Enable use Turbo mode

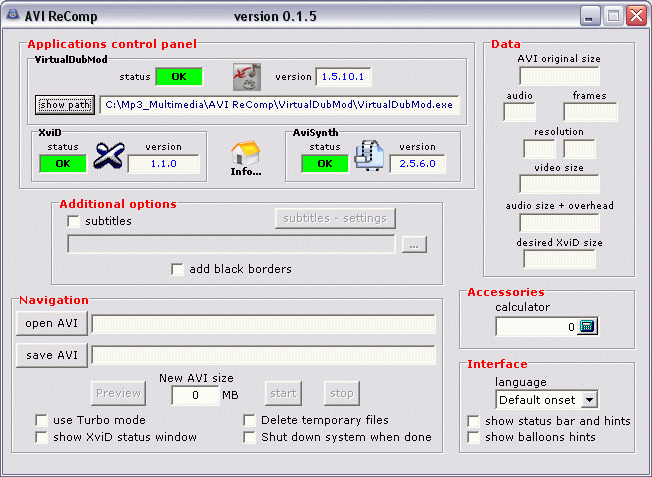tap(42, 420)
